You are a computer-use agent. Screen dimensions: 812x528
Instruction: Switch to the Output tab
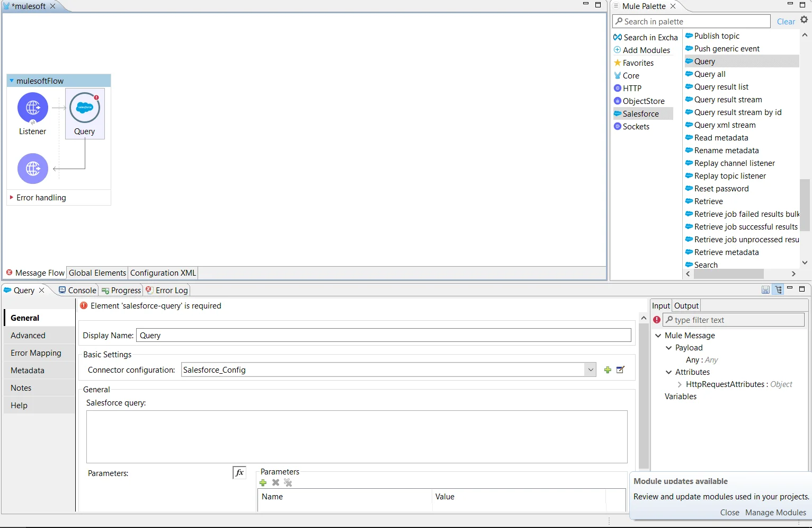686,306
